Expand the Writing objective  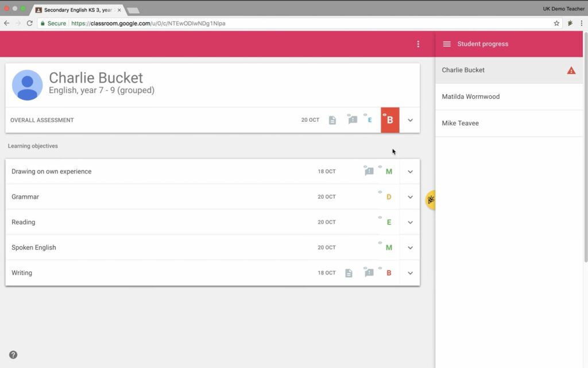click(x=410, y=273)
